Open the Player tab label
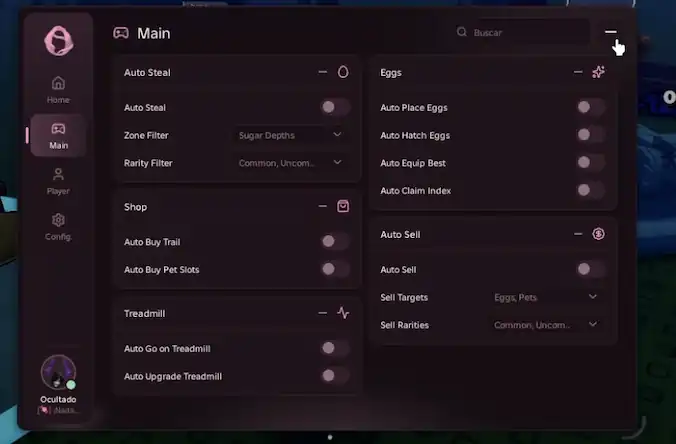676x444 pixels. pos(58,191)
